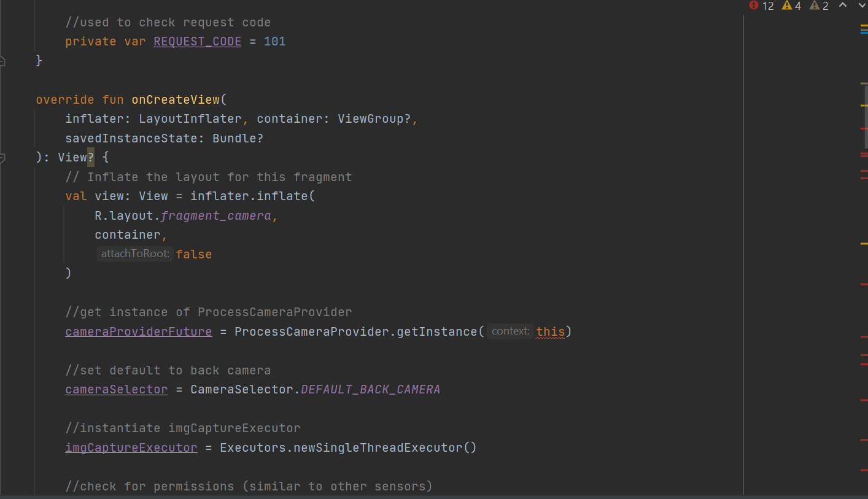Click the red error count indicator showing 12
This screenshot has height=499, width=868.
tap(762, 6)
